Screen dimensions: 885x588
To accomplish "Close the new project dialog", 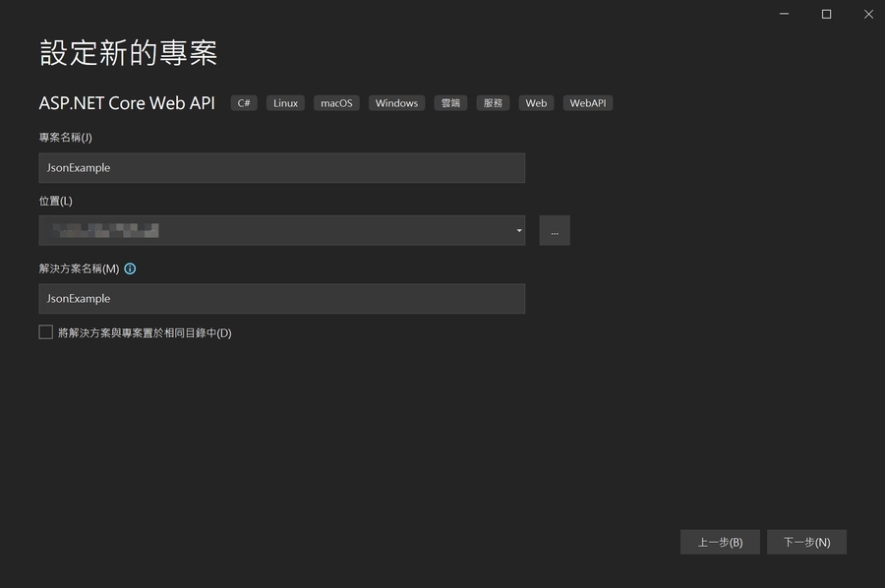I will (868, 14).
